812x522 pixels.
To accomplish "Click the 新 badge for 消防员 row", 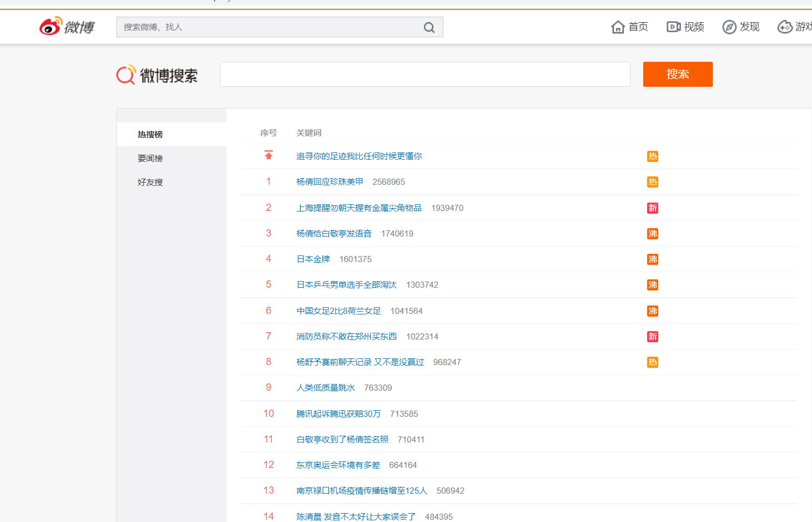I will point(653,337).
